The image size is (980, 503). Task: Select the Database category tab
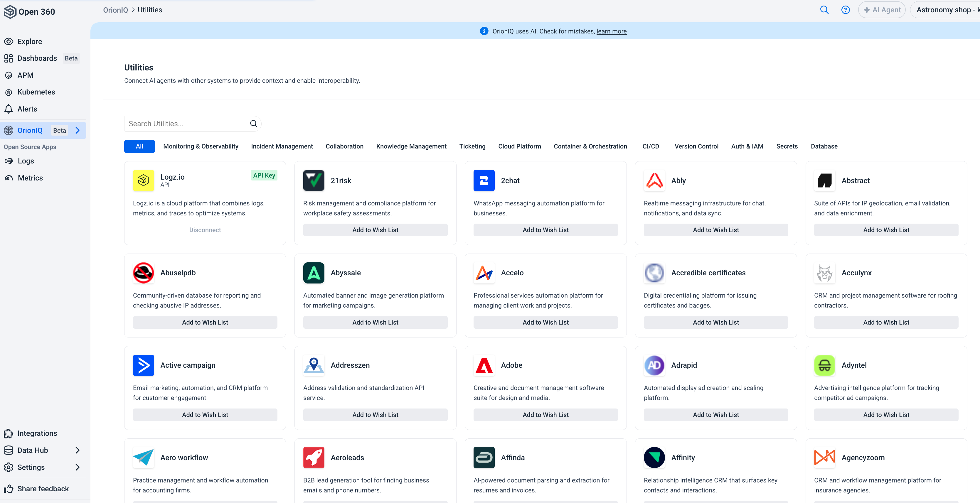point(824,146)
